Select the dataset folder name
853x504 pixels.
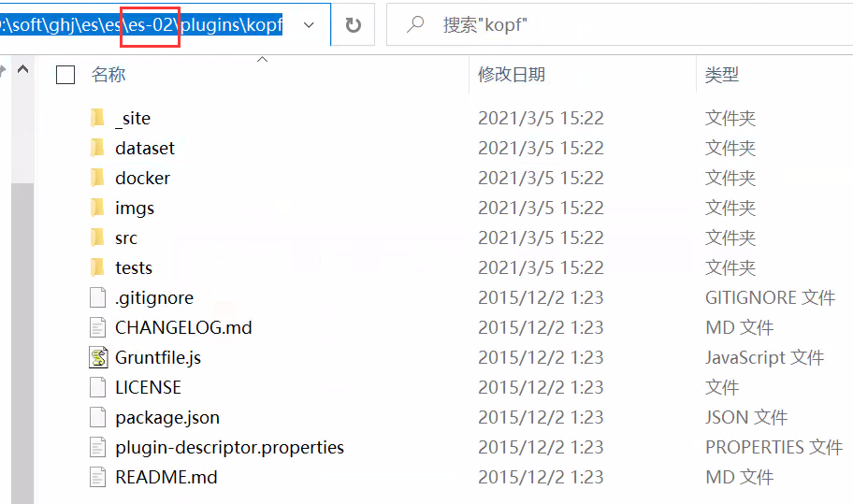145,148
